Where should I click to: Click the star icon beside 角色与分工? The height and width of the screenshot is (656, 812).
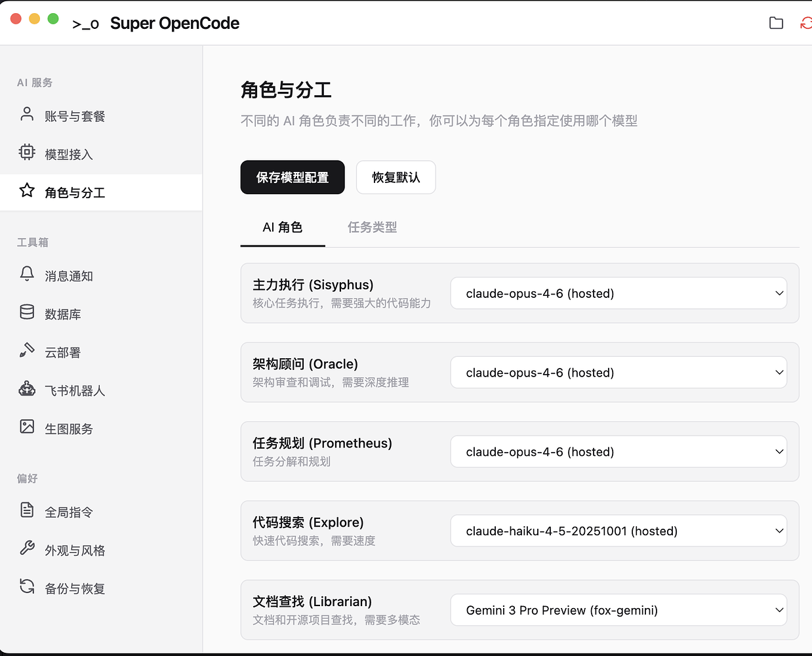point(27,190)
